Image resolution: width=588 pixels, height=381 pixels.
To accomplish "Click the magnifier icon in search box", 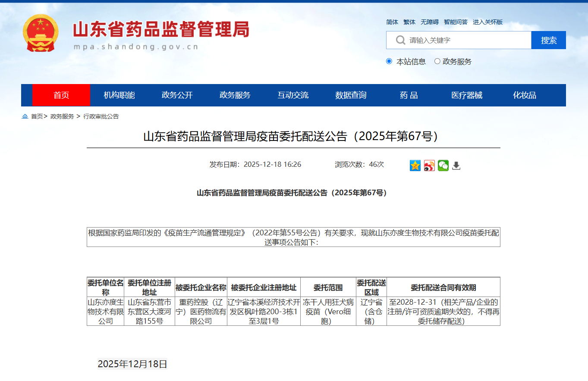I will pos(400,40).
